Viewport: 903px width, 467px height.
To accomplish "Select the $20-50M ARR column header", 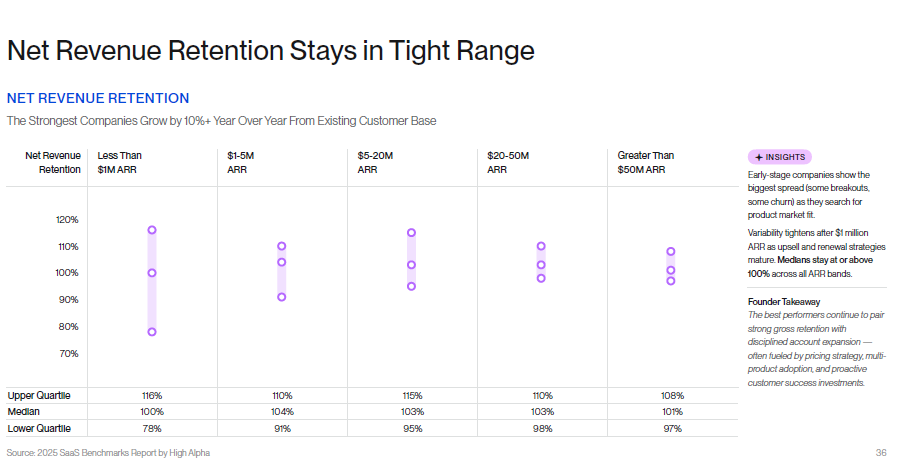I will (510, 162).
